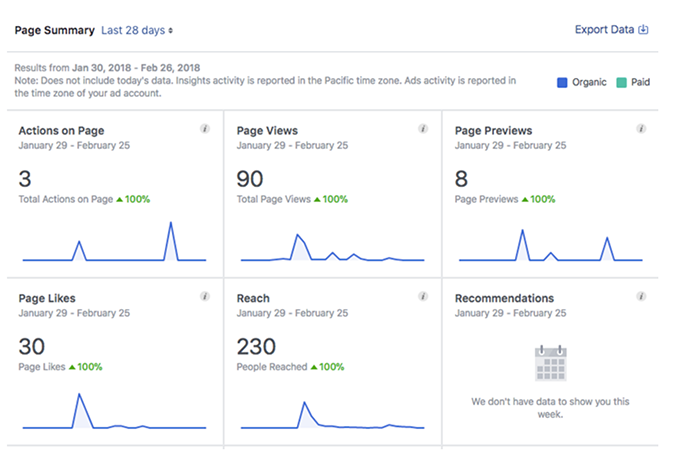This screenshot has height=464, width=700.
Task: Click info icon on Page Views card
Action: pos(423,129)
